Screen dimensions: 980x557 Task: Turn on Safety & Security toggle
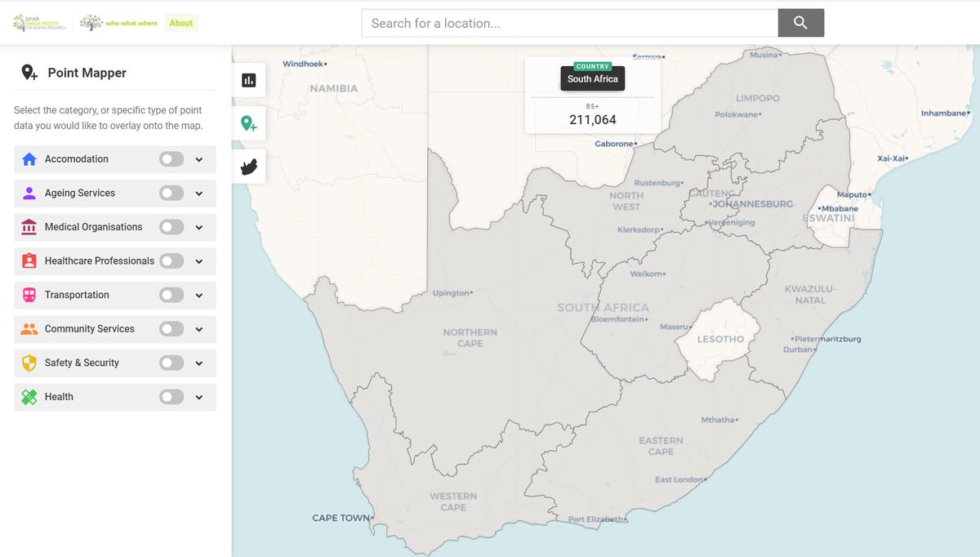coord(171,363)
